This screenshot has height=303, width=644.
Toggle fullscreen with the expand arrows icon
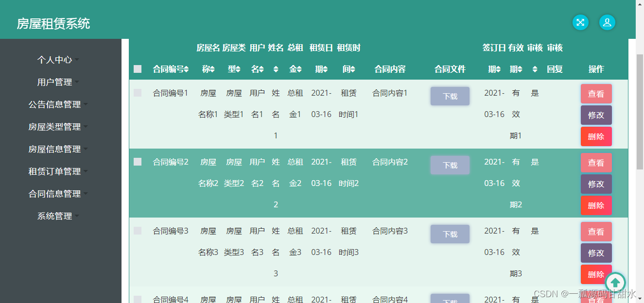point(580,22)
